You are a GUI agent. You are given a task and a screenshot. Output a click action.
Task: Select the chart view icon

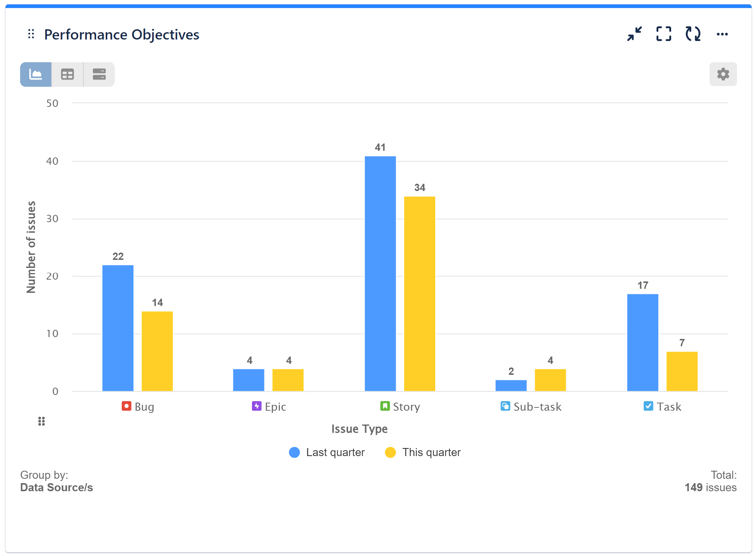(x=35, y=74)
